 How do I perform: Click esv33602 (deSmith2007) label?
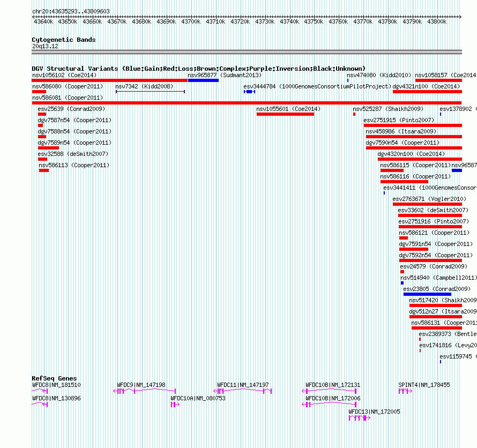pos(433,210)
